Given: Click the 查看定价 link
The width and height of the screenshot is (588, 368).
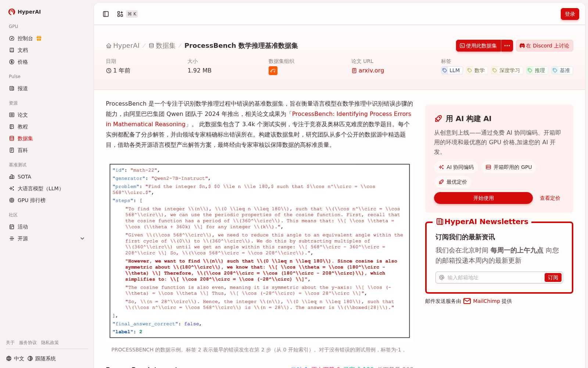Looking at the screenshot, I should click(550, 198).
